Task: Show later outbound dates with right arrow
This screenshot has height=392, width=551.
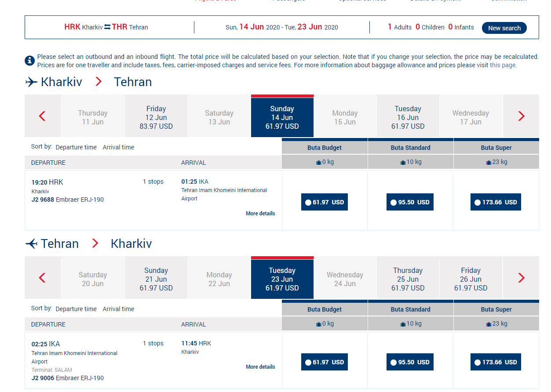Action: tap(521, 116)
